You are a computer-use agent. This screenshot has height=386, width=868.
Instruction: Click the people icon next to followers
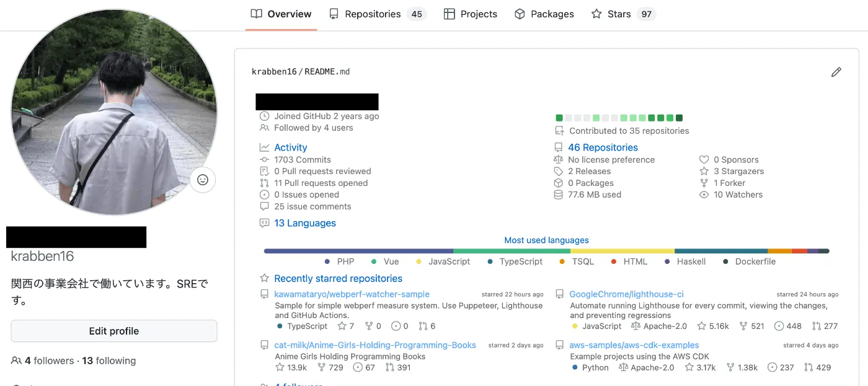pyautogui.click(x=16, y=361)
